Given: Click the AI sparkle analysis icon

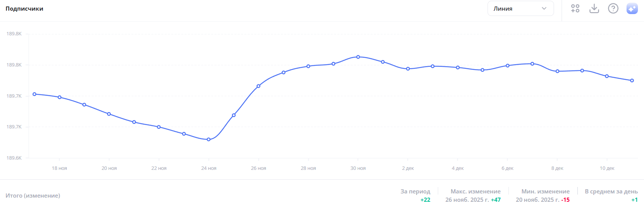Looking at the screenshot, I should (x=632, y=8).
